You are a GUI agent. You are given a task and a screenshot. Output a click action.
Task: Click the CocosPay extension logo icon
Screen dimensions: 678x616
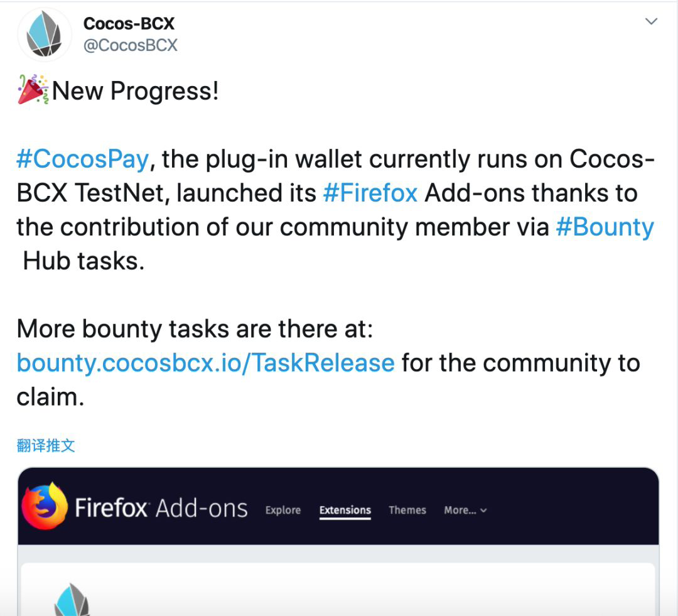[x=72, y=600]
